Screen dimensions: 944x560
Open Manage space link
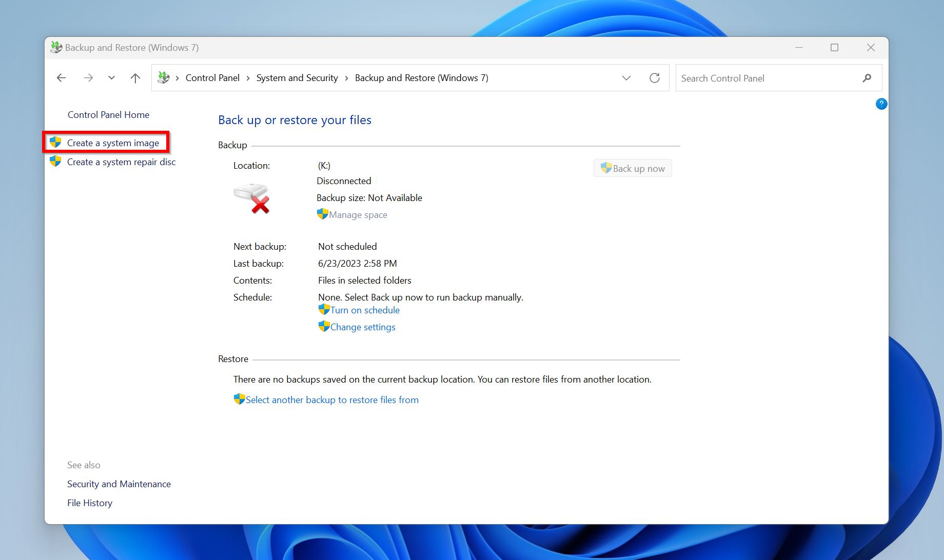pos(358,215)
